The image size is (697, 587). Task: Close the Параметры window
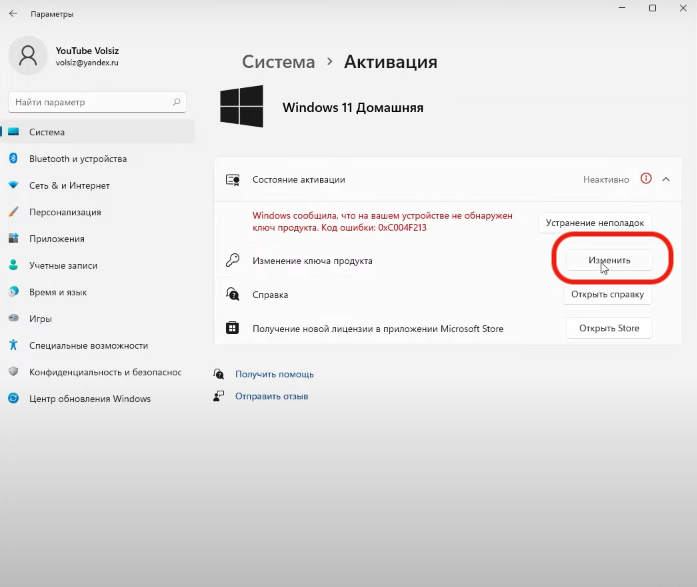(683, 8)
